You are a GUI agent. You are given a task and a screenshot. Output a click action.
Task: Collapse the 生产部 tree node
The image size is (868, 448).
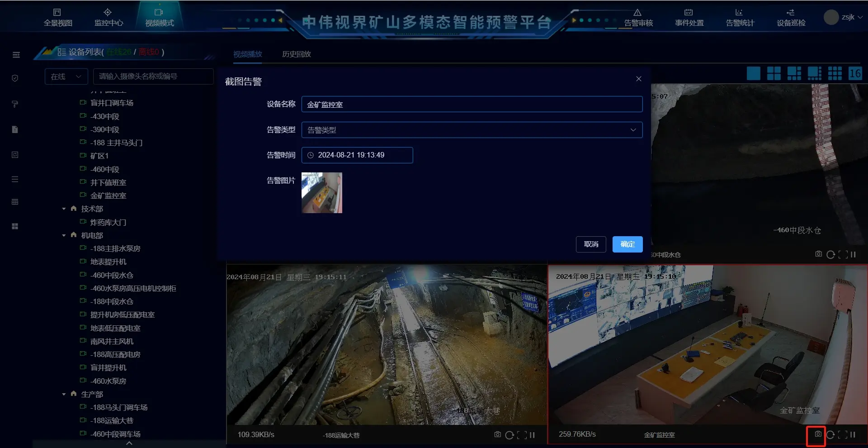coord(64,394)
